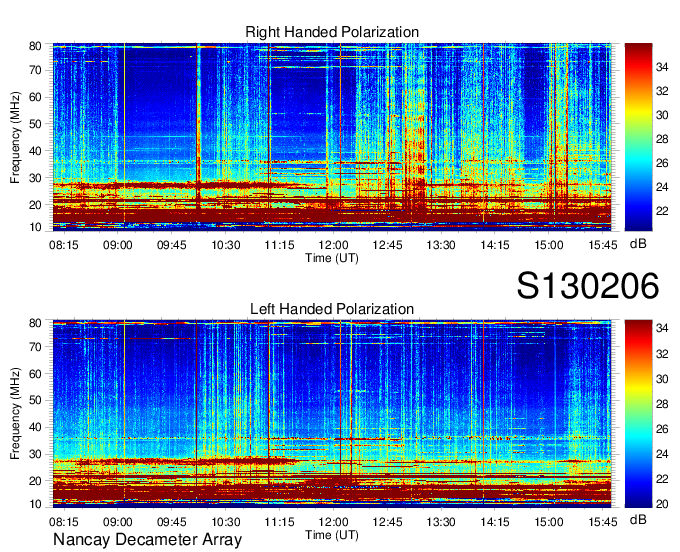This screenshot has width=680, height=552.
Task: Select the S130206 identifier label
Action: 588,285
